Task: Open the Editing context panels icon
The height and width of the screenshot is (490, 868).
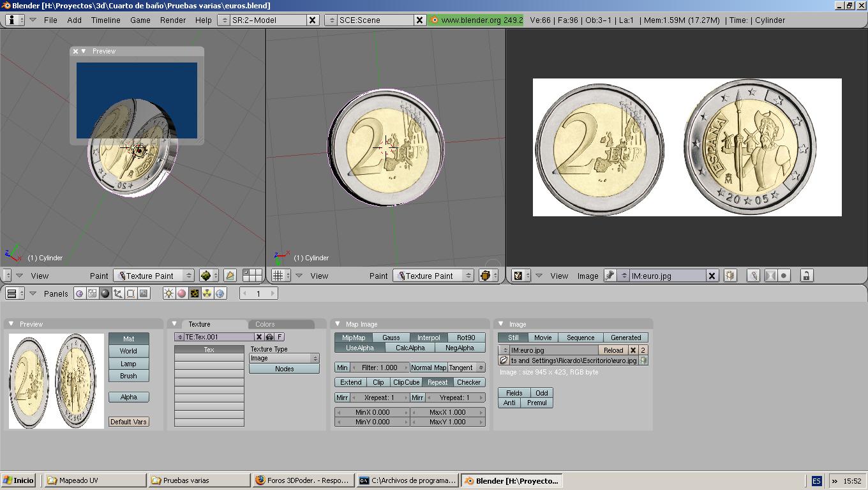Action: pyautogui.click(x=131, y=293)
